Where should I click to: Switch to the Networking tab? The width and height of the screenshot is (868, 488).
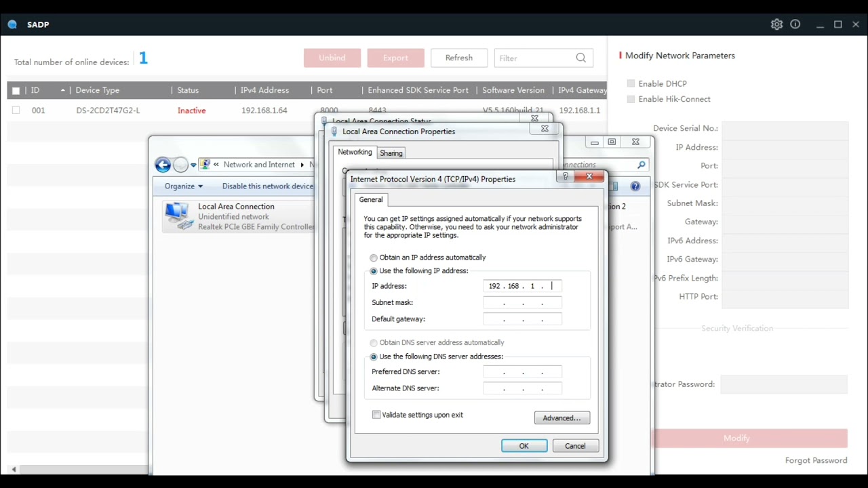point(355,152)
